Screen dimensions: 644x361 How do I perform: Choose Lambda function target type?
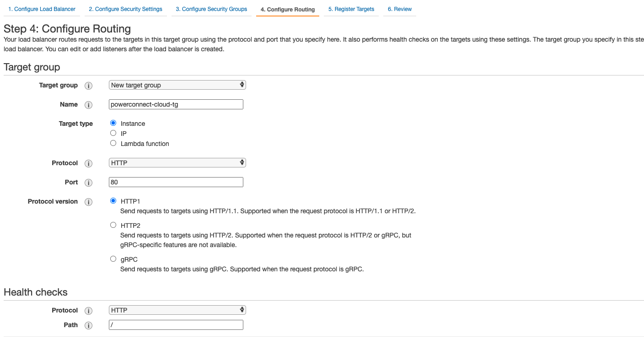[x=113, y=143]
